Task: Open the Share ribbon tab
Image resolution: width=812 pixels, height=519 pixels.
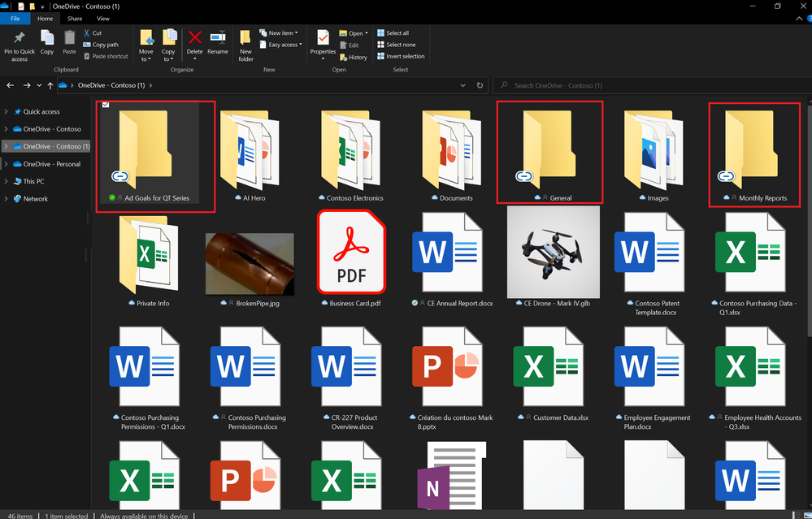Action: tap(75, 18)
